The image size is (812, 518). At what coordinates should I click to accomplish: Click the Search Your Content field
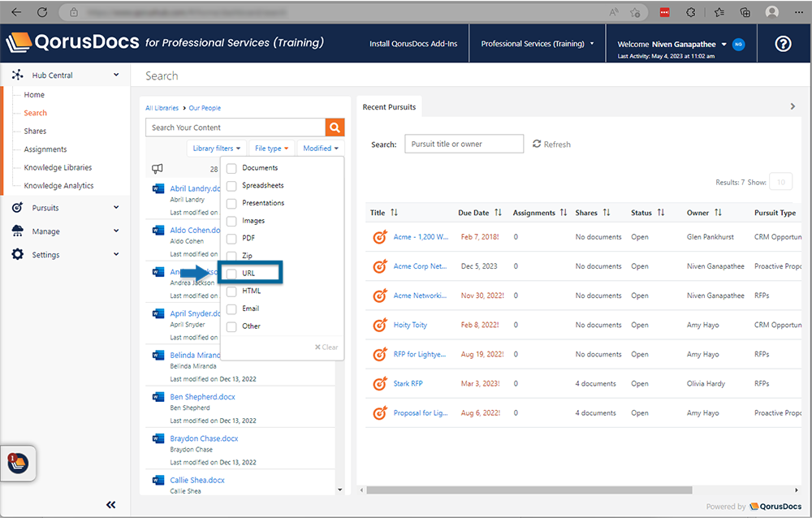(235, 127)
